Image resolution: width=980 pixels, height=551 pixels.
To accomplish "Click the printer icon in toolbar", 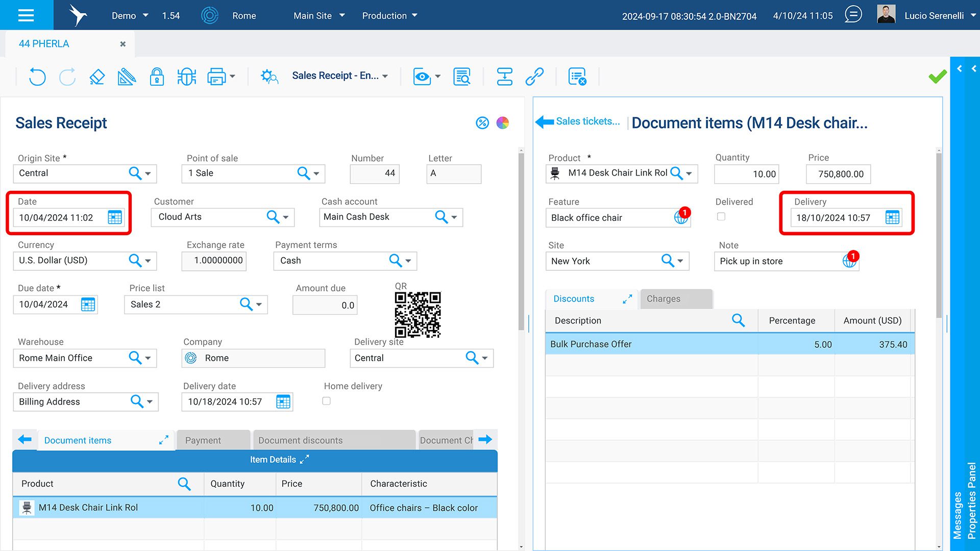I will 216,77.
